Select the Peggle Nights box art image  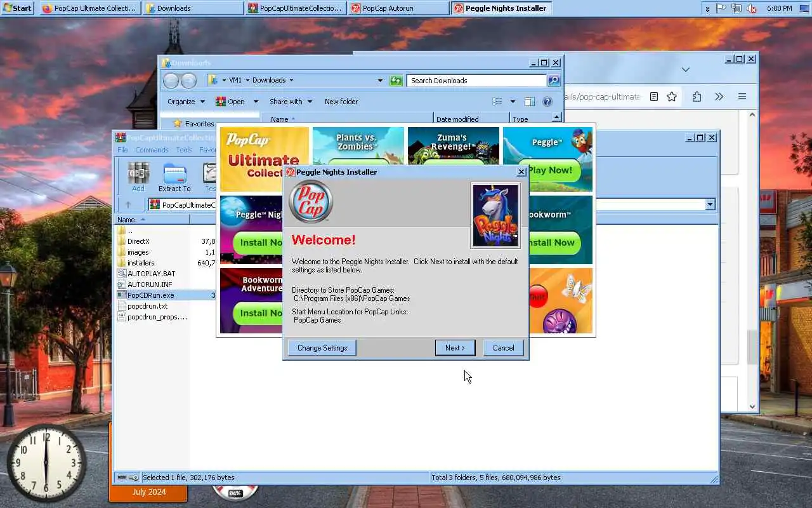pyautogui.click(x=495, y=216)
